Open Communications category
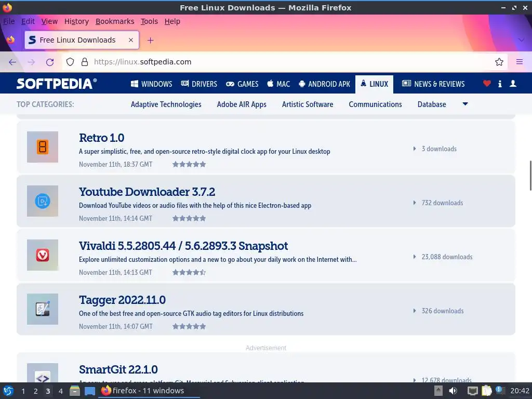The image size is (532, 399). pos(375,104)
